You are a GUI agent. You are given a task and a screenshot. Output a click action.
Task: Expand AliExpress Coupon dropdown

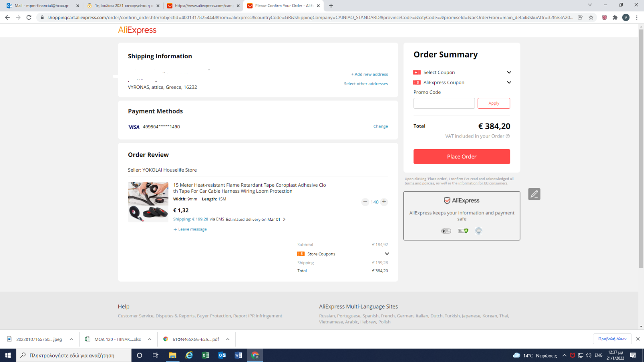tap(509, 82)
